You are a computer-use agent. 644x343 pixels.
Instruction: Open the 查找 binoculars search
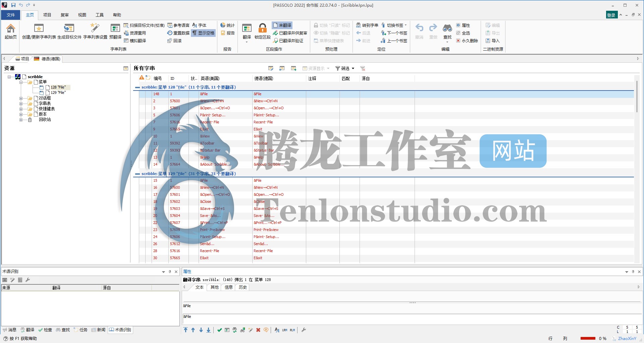[447, 31]
